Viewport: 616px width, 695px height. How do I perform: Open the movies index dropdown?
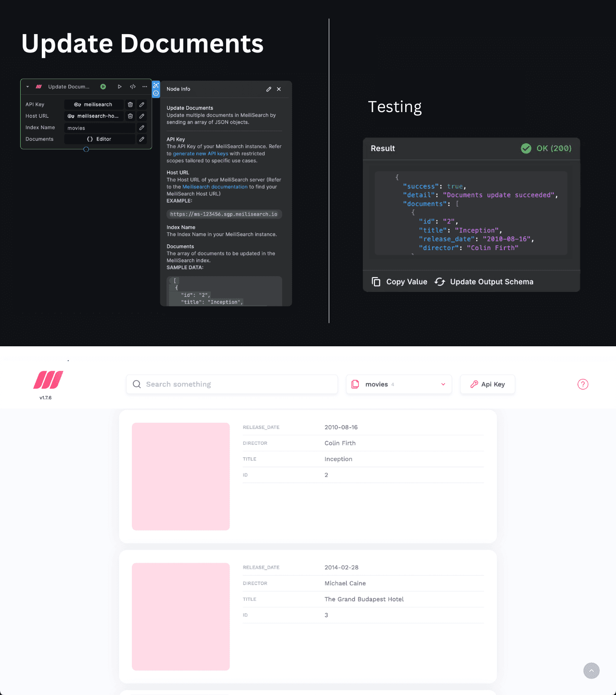click(399, 384)
